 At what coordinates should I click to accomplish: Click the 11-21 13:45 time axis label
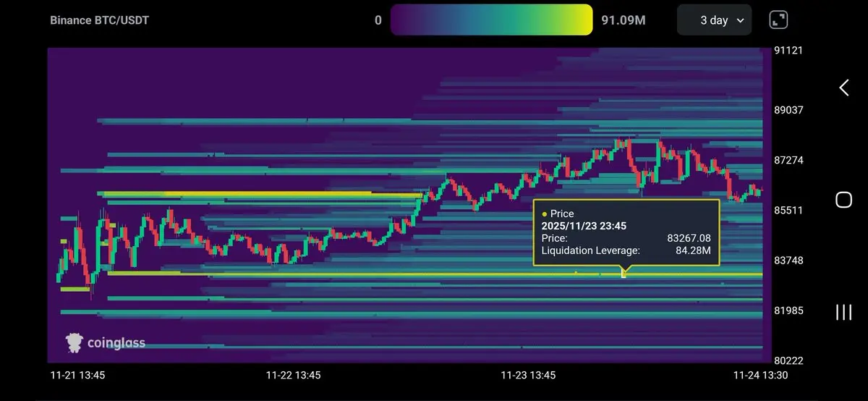coord(77,376)
